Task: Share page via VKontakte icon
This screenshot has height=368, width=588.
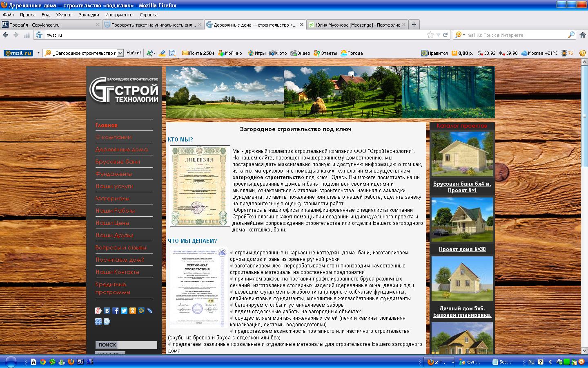Action: (x=107, y=311)
